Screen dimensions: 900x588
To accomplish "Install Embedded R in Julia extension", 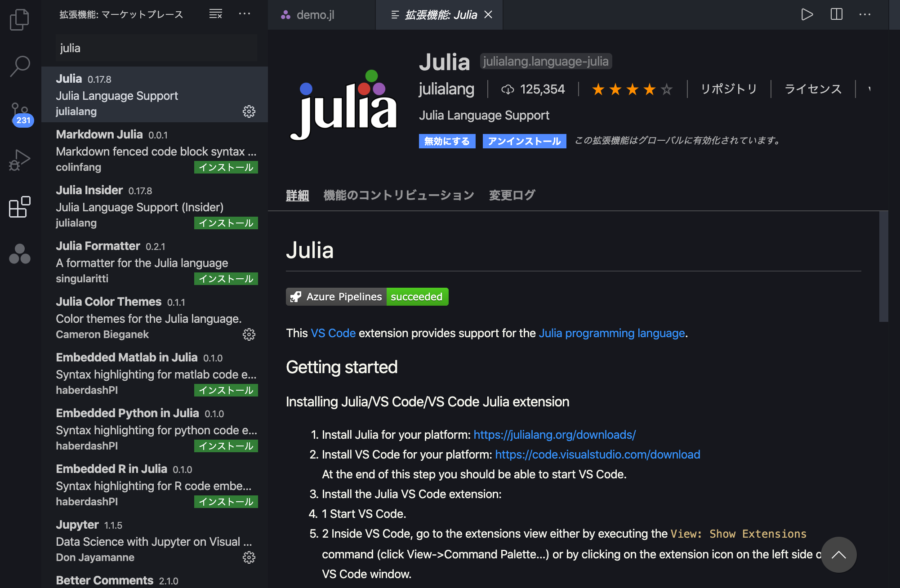I will click(226, 502).
